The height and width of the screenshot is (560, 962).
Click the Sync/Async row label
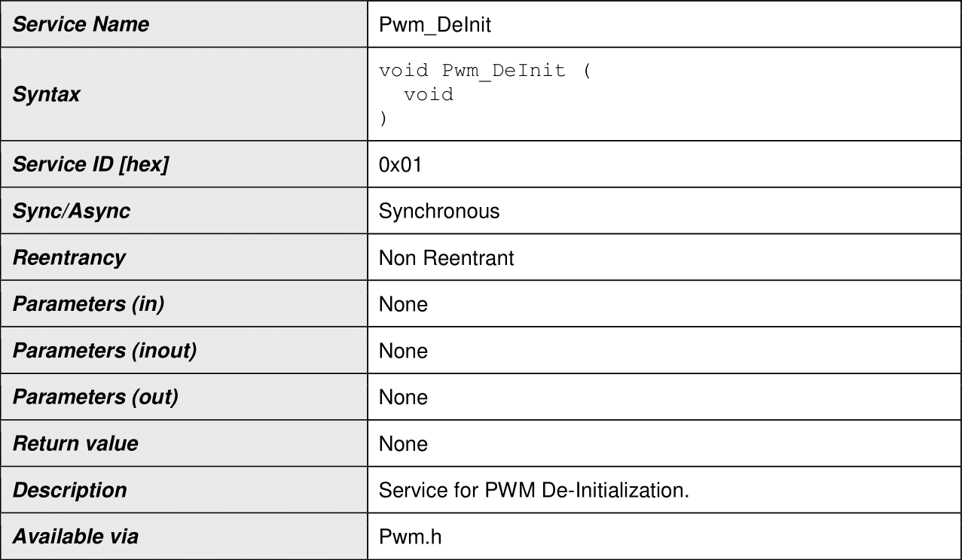(x=72, y=211)
